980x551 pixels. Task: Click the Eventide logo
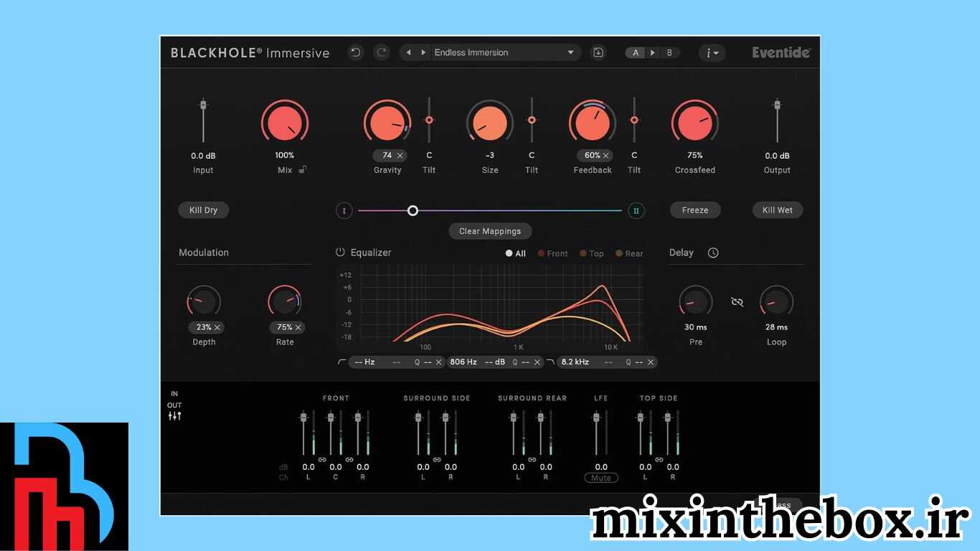(x=781, y=52)
